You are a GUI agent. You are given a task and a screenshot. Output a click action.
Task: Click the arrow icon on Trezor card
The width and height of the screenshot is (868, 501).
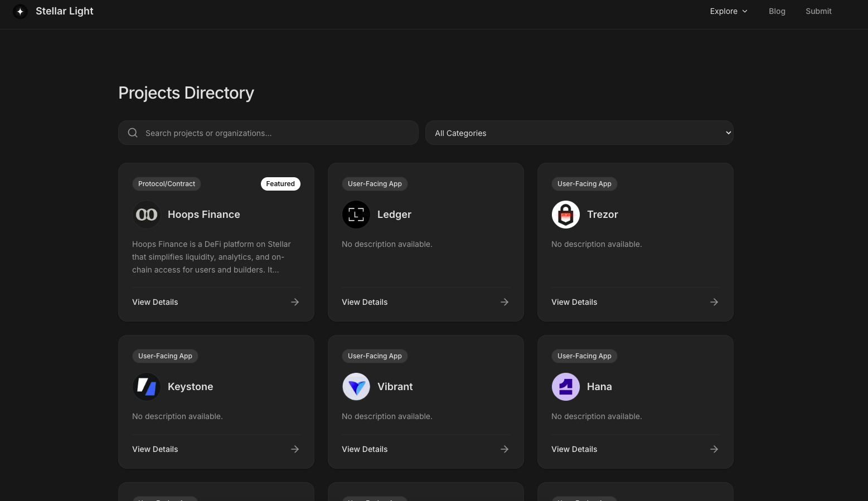(714, 302)
